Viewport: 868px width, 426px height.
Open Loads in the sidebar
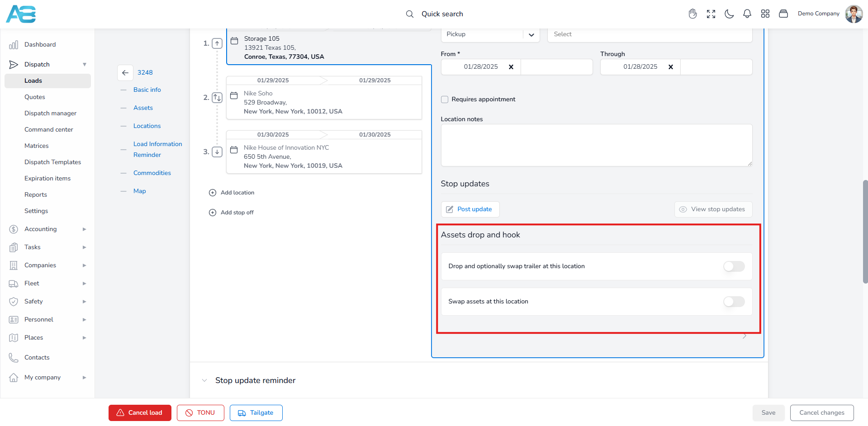pos(47,81)
